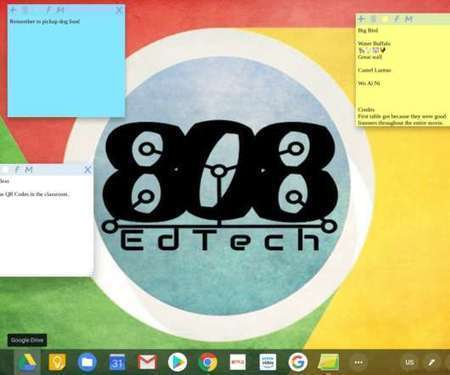Open the Chrome browser
This screenshot has height=375, width=450.
pyautogui.click(x=207, y=362)
